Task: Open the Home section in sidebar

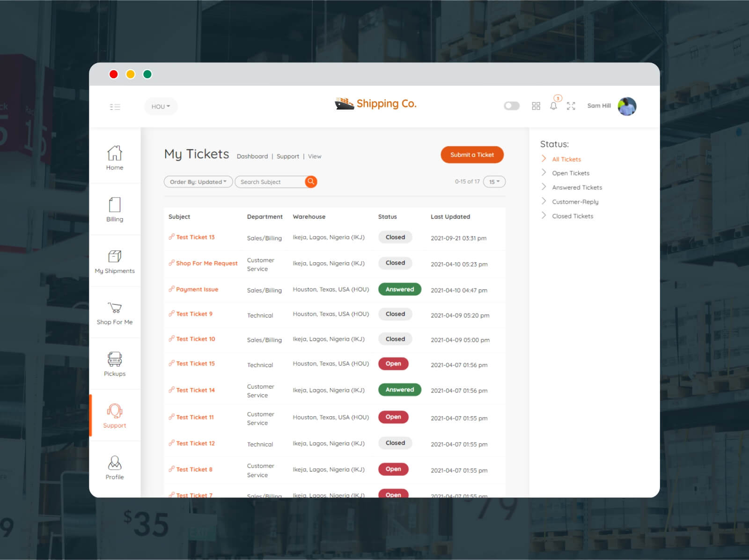Action: click(115, 158)
